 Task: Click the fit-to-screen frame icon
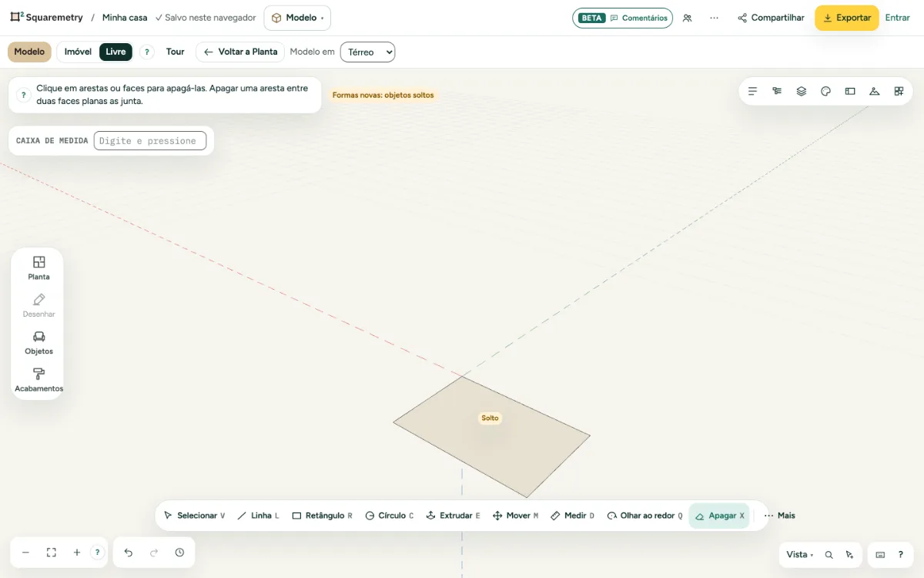point(52,553)
